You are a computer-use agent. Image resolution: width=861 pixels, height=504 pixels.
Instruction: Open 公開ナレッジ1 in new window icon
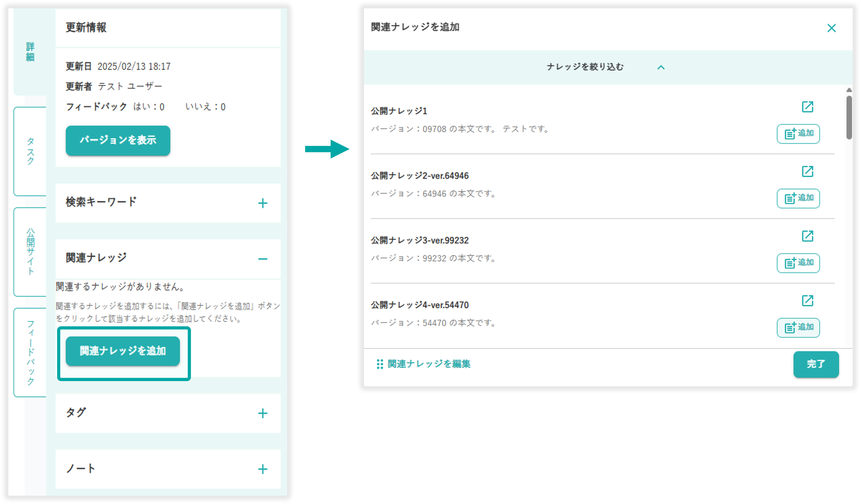pos(807,106)
